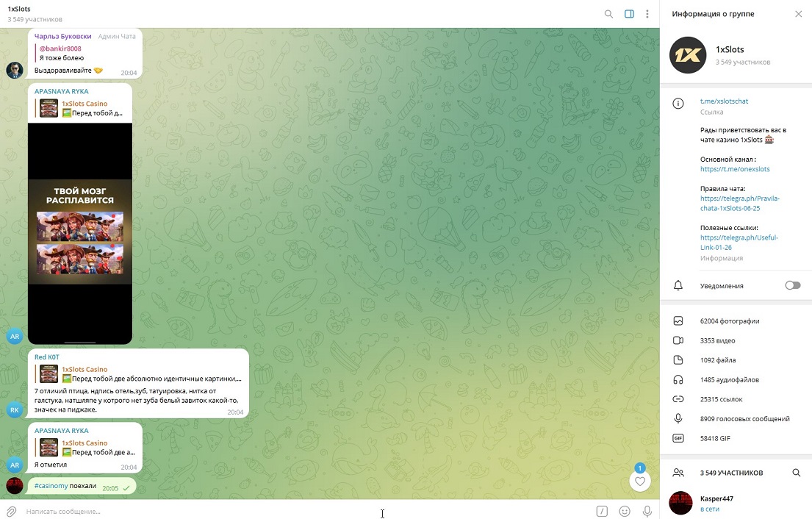Image resolution: width=812 pixels, height=519 pixels.
Task: Click the @bankir8008 mention
Action: point(60,49)
